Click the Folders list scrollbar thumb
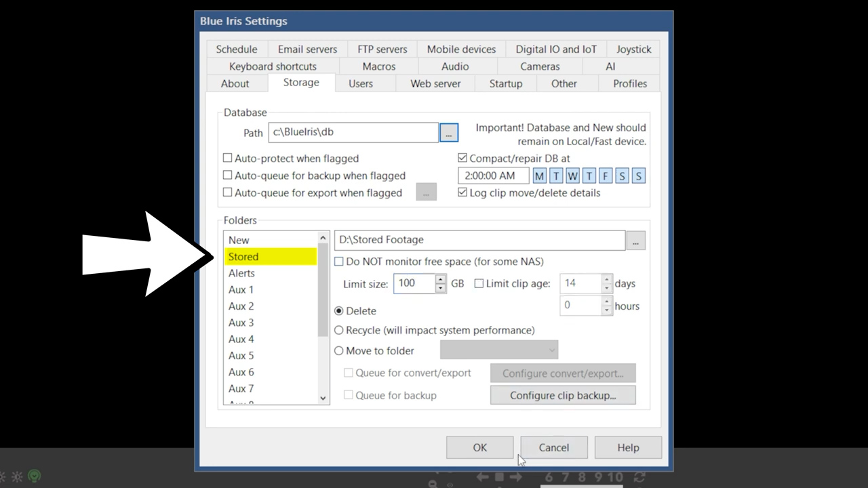 click(x=323, y=290)
